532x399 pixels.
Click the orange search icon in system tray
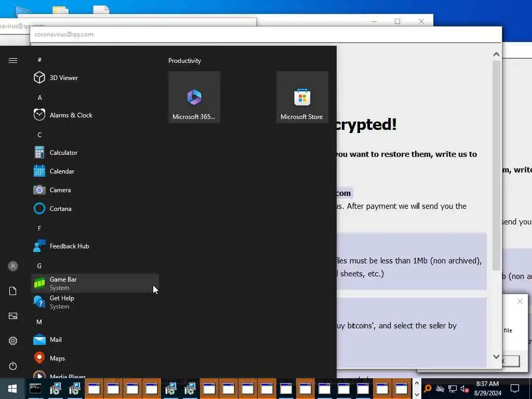(x=428, y=389)
